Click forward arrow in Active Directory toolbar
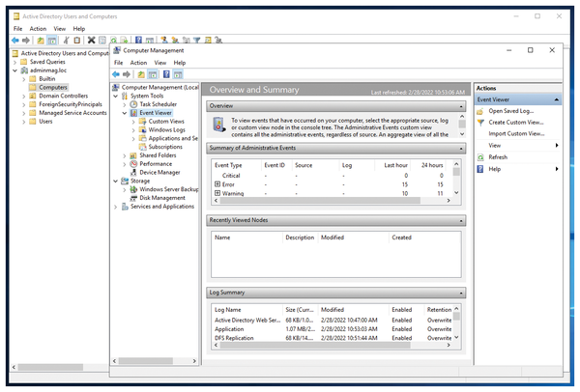This screenshot has height=392, width=580. point(26,41)
